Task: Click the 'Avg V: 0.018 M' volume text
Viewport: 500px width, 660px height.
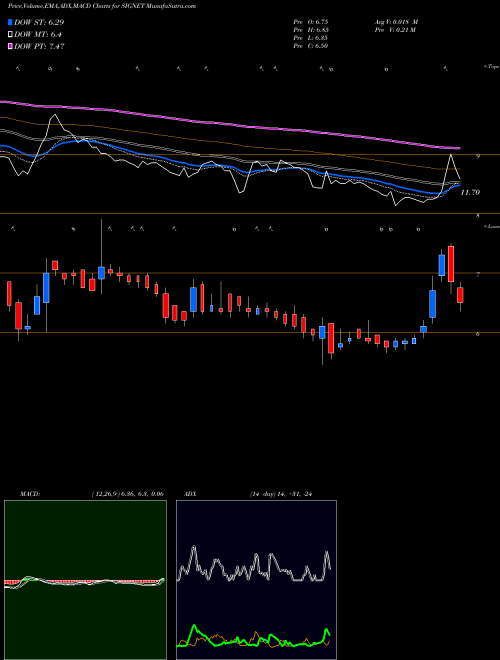Action: coord(396,21)
